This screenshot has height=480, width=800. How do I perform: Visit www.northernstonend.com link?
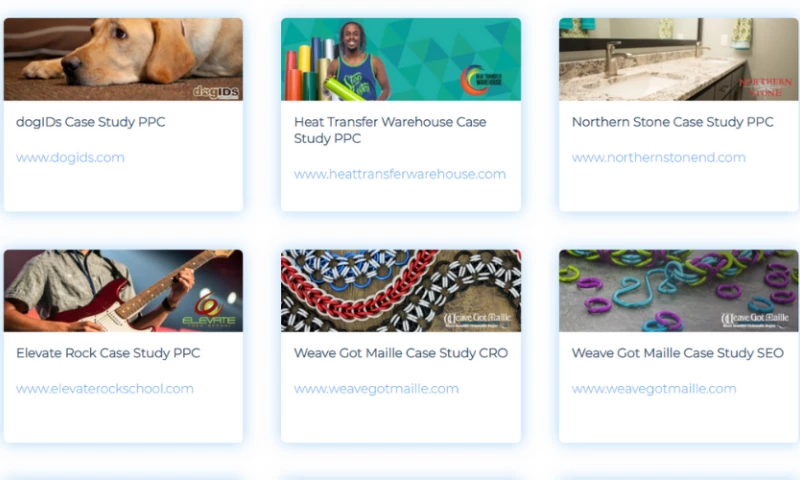pos(658,158)
